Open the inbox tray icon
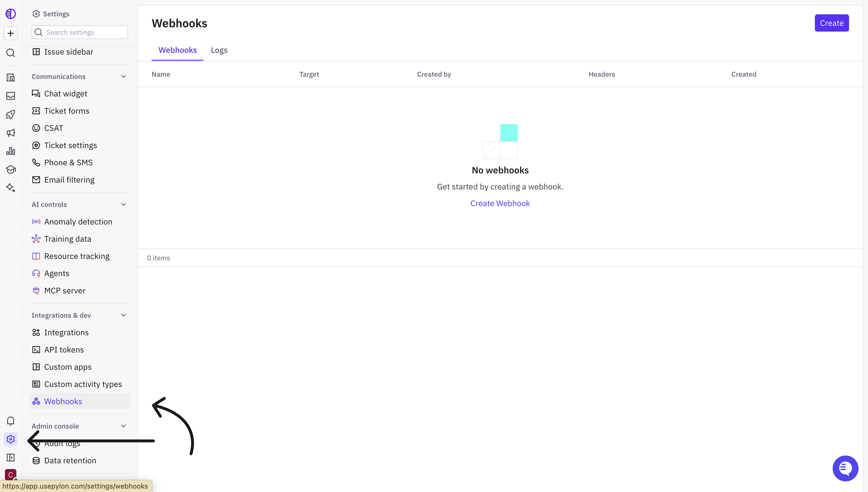The width and height of the screenshot is (868, 492). point(10,96)
